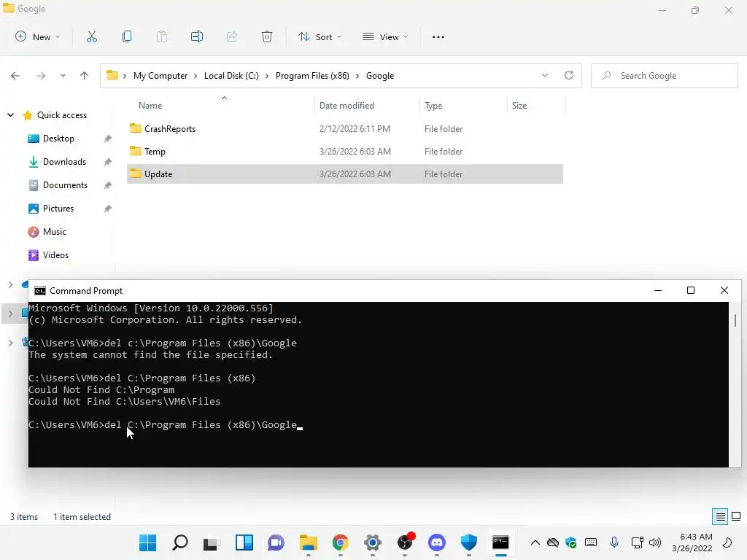Click in the Search Google field
Viewport: 747px width, 560px height.
tap(664, 76)
